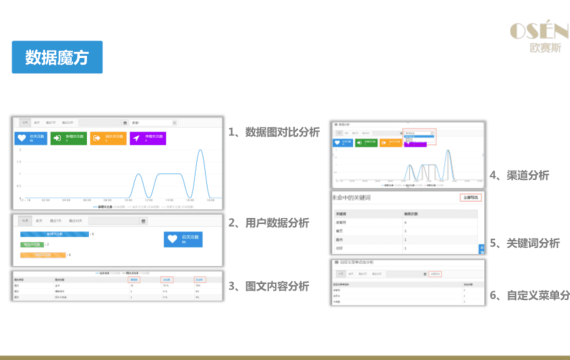Select first time-range tab in user data panel
The image size is (570, 360).
point(25,221)
